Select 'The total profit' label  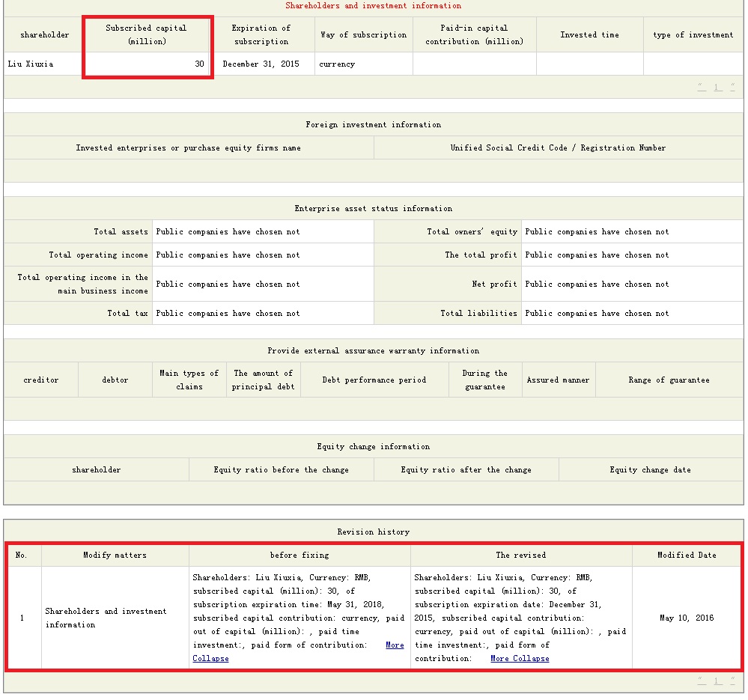point(481,255)
